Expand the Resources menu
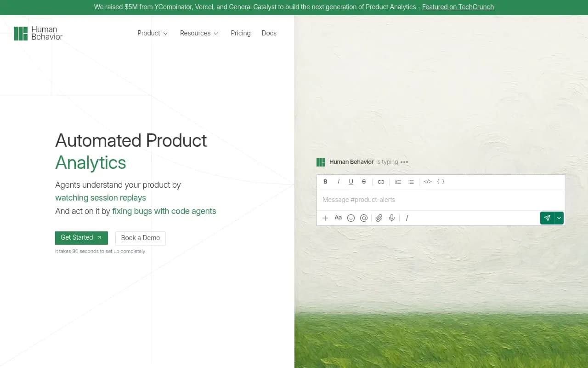 199,33
